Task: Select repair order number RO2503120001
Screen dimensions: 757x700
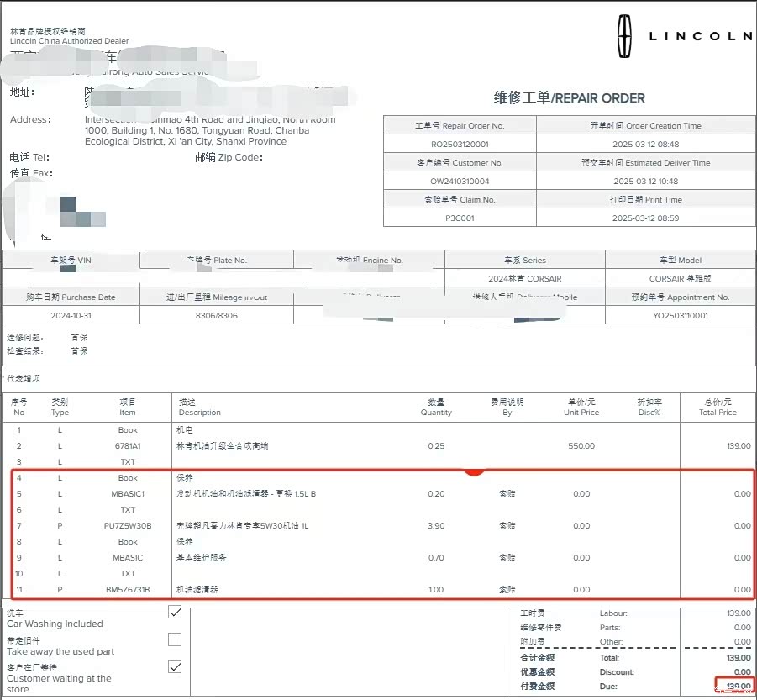Action: [x=460, y=145]
